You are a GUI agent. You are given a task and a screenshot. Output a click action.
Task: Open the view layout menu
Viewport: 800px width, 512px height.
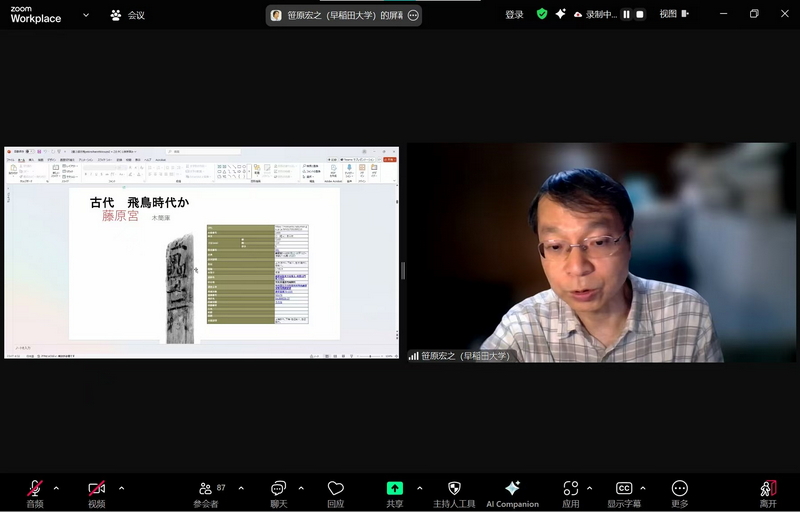(x=675, y=14)
